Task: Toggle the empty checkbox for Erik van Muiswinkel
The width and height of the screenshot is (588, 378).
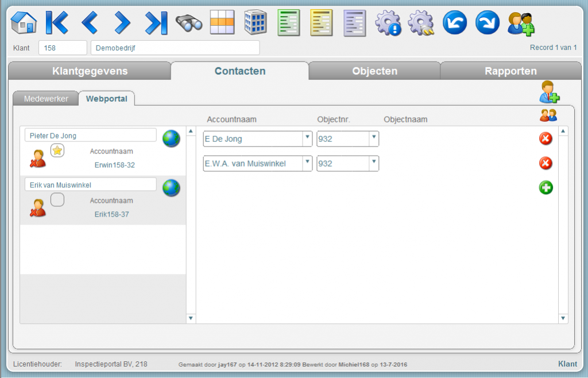Action: [x=57, y=200]
